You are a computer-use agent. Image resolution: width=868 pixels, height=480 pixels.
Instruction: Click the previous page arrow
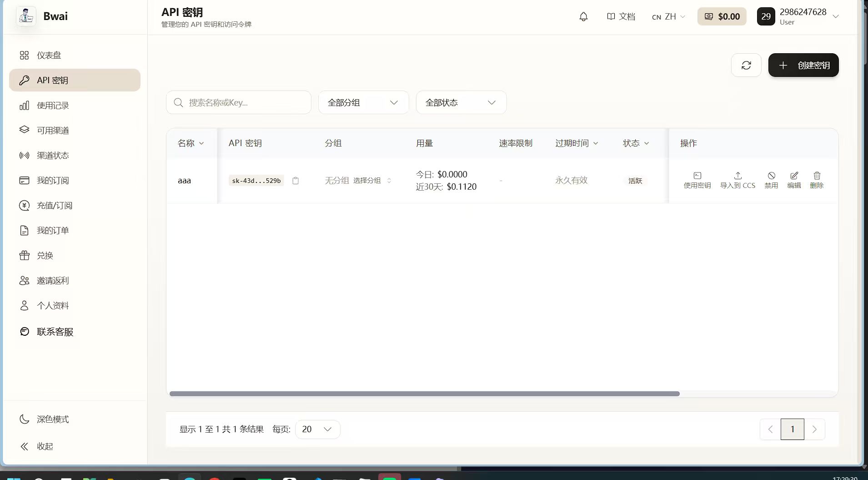(770, 429)
